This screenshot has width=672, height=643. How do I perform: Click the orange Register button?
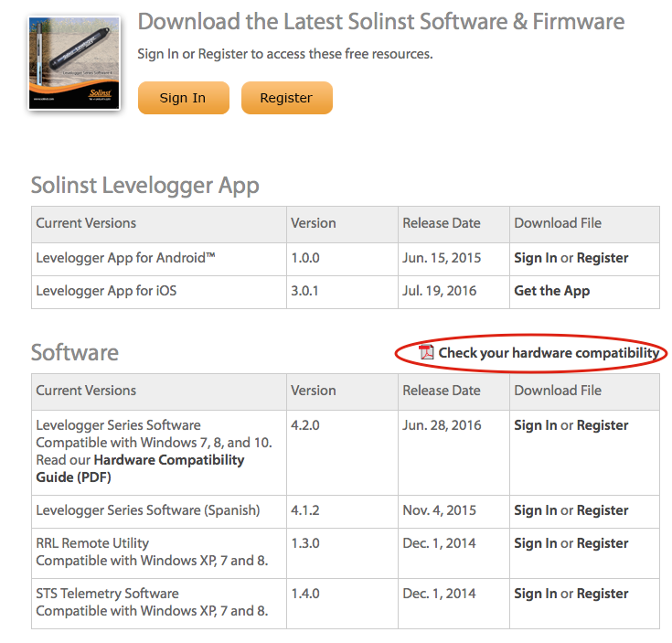click(287, 98)
